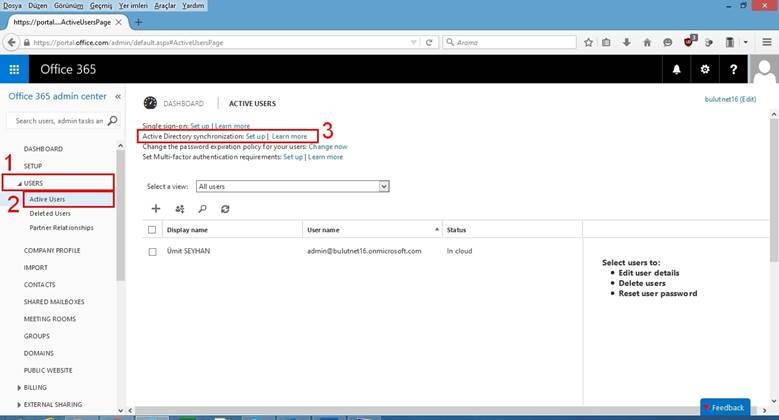Open SHARED MAILBOXES in navigation

[x=54, y=302]
